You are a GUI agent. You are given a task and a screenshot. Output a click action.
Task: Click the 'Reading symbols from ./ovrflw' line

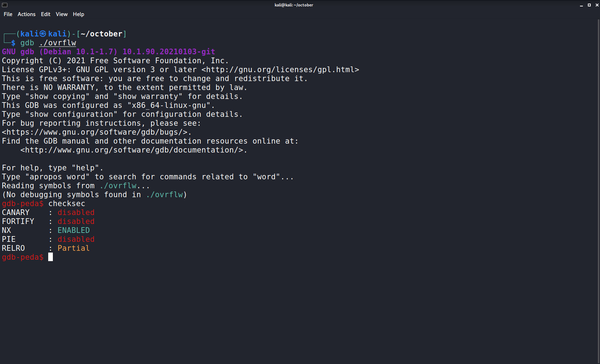(x=76, y=186)
